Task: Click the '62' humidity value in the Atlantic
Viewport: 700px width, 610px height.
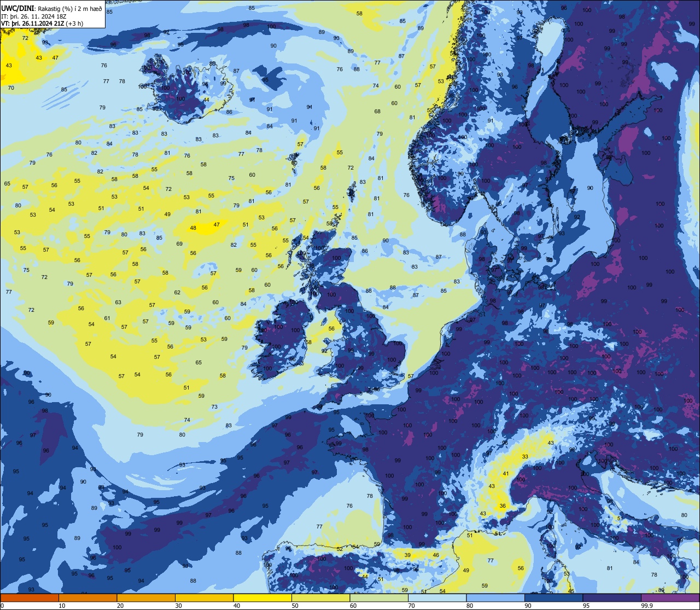Action: click(177, 293)
